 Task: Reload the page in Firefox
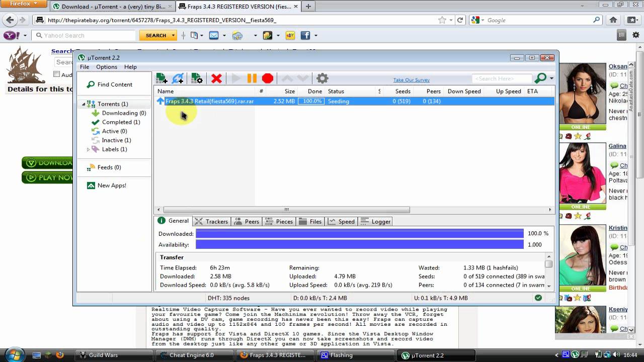pos(460,20)
